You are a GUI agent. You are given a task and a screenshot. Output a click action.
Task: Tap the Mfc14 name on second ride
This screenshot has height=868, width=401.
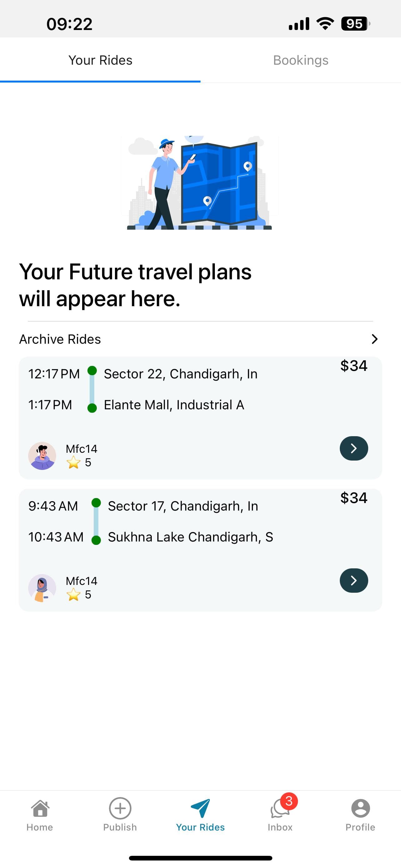tap(82, 581)
